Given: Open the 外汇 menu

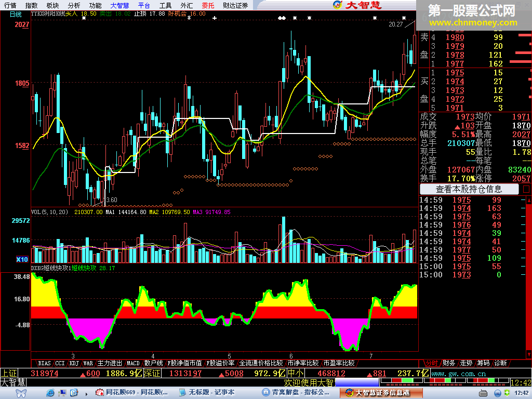Looking at the screenshot, I should coord(187,5).
